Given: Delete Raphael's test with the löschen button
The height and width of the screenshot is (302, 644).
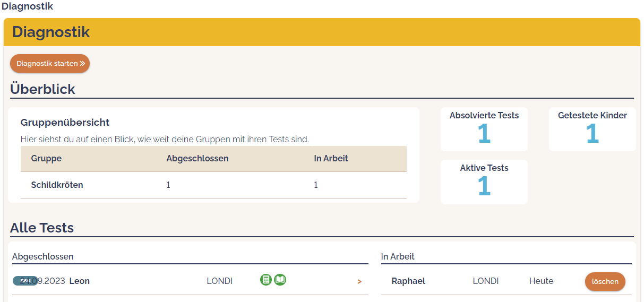Looking at the screenshot, I should coord(605,281).
